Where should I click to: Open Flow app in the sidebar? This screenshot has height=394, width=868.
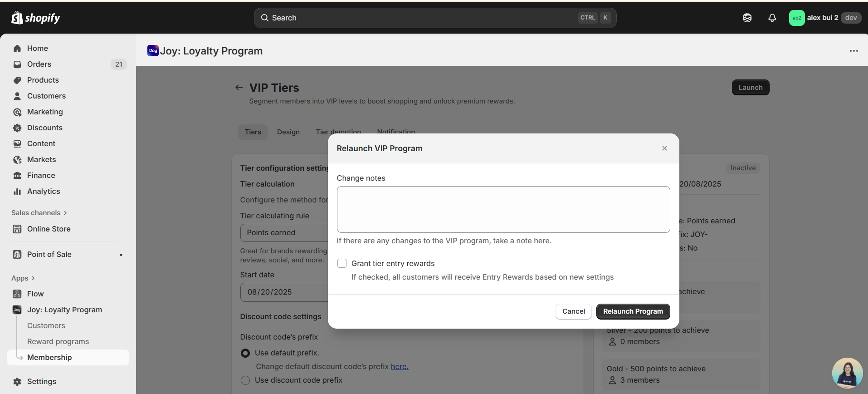click(35, 294)
